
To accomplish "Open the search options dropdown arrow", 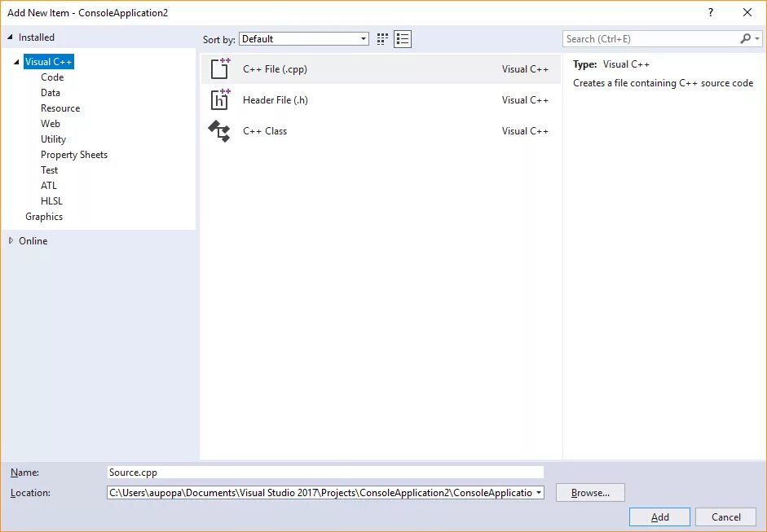I will 756,38.
